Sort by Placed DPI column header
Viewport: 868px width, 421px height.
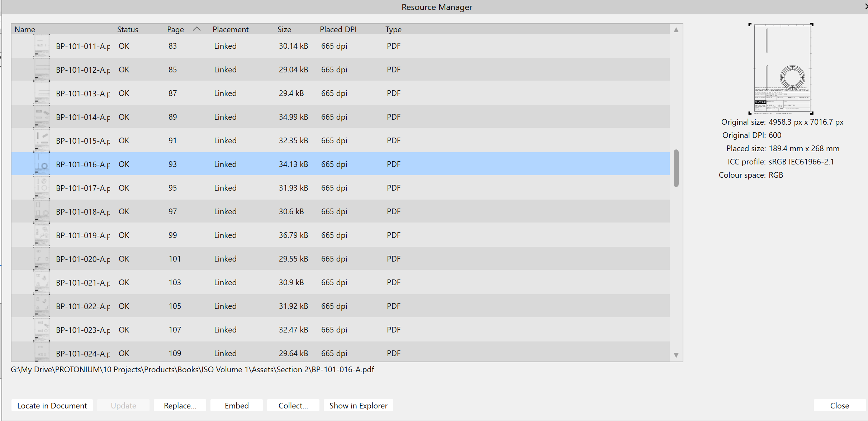(338, 29)
